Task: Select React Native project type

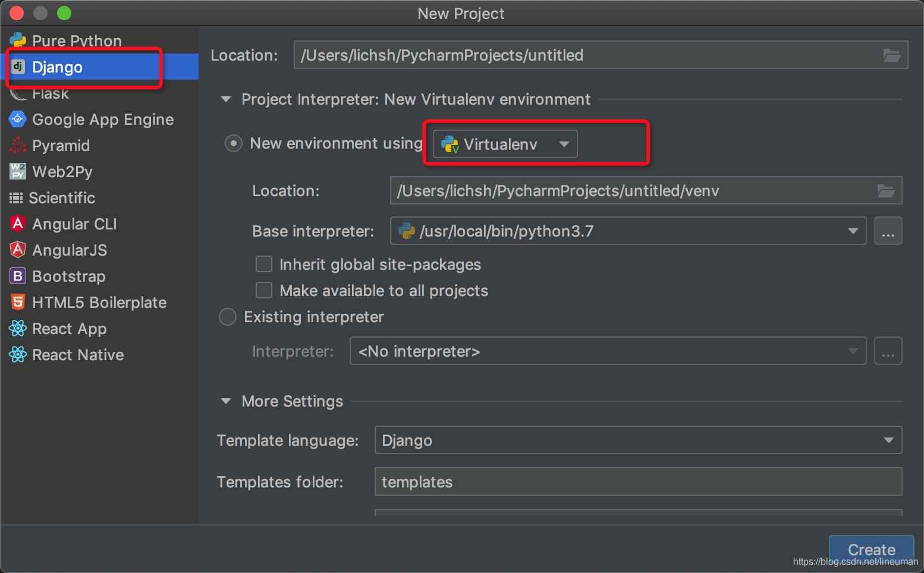Action: pyautogui.click(x=99, y=355)
